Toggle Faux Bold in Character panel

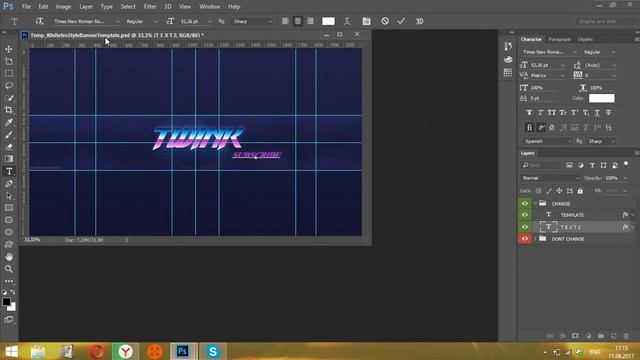click(529, 113)
